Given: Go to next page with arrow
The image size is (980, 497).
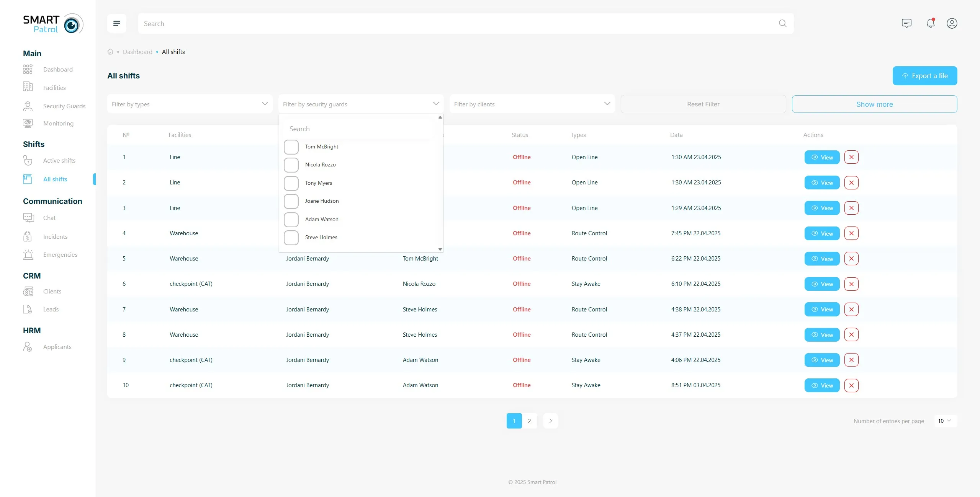Looking at the screenshot, I should (x=550, y=421).
